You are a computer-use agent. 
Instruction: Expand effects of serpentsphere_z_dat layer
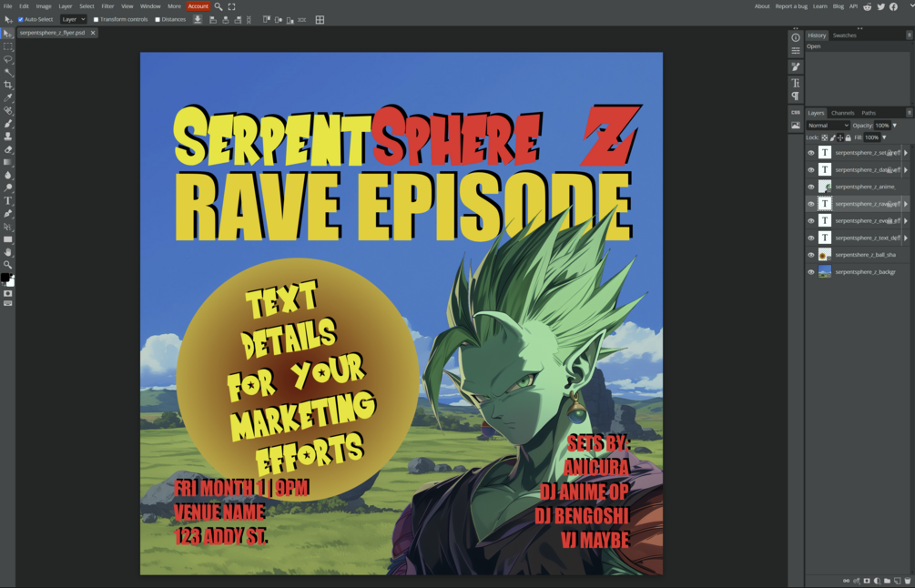point(906,169)
